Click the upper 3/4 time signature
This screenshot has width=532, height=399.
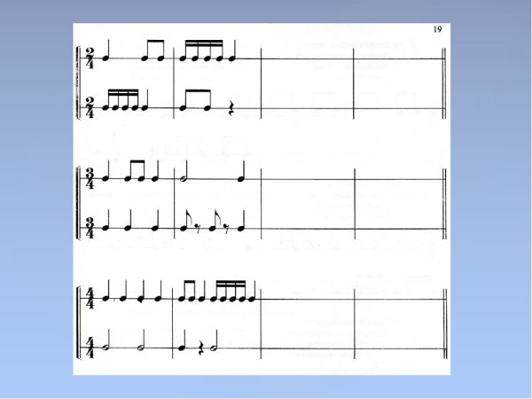tap(90, 179)
